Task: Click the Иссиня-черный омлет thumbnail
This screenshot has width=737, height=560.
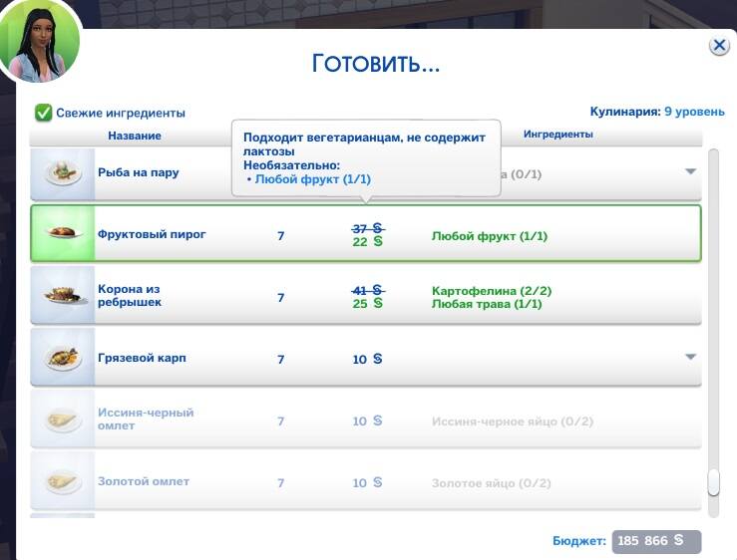Action: pos(63,420)
